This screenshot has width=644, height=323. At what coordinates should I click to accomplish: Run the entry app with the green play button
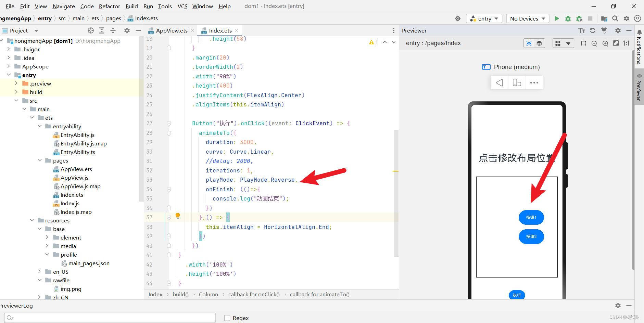click(x=557, y=18)
